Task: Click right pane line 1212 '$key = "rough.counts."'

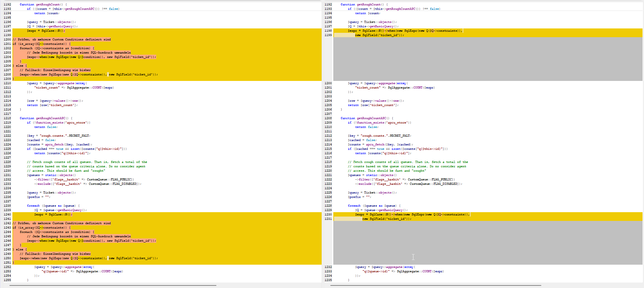Action: 380,136
